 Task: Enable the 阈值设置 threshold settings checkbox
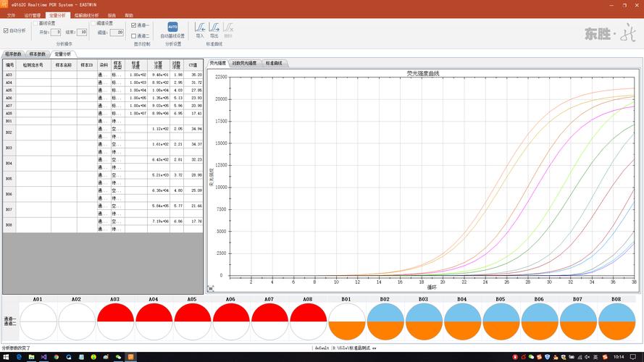click(x=93, y=23)
